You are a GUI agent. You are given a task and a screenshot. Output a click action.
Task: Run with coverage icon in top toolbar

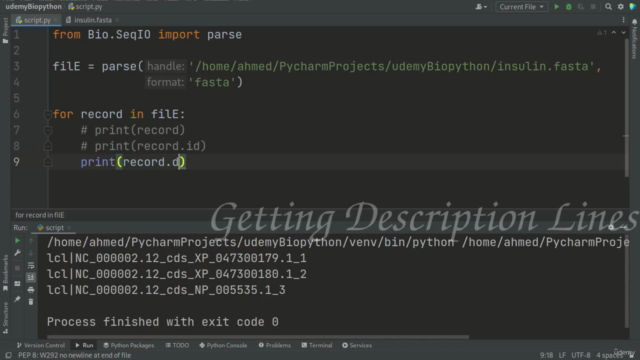tap(581, 7)
